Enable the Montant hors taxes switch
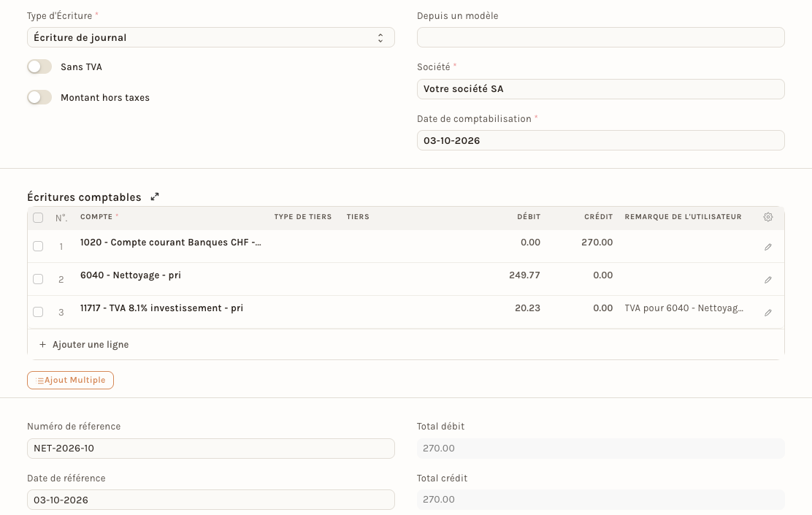This screenshot has height=515, width=812. pyautogui.click(x=39, y=97)
